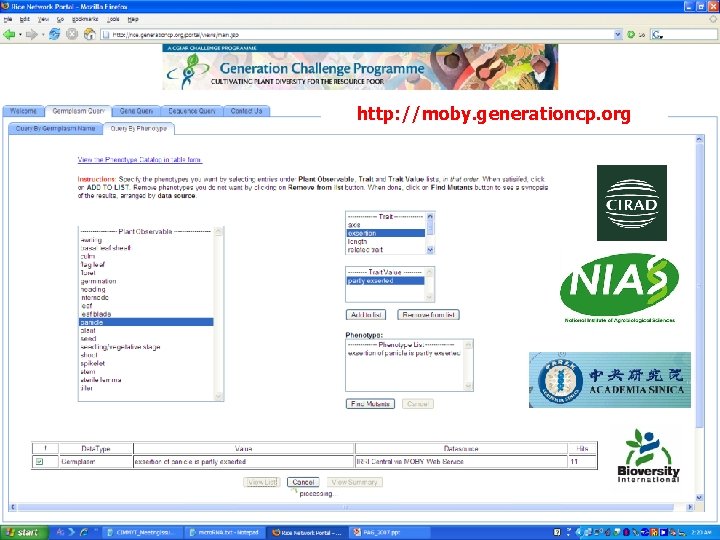720x540 pixels.
Task: Select 'spikelet' in Plant Observable list
Action: point(146,363)
